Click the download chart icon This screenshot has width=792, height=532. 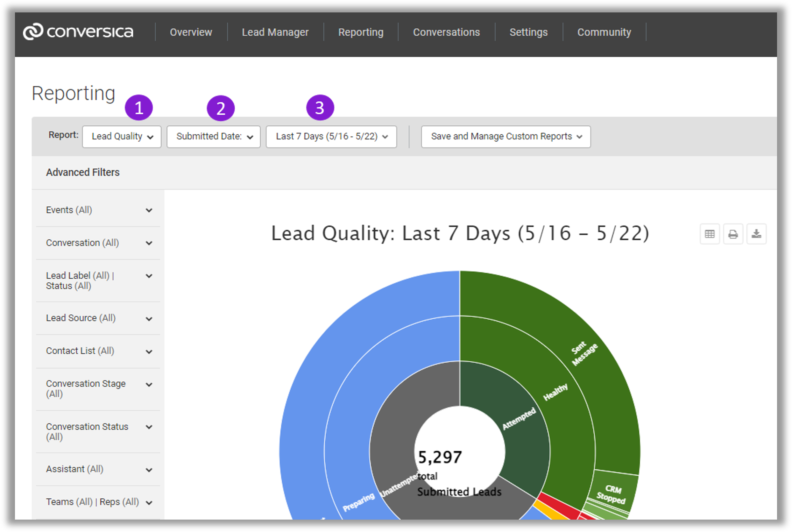756,234
